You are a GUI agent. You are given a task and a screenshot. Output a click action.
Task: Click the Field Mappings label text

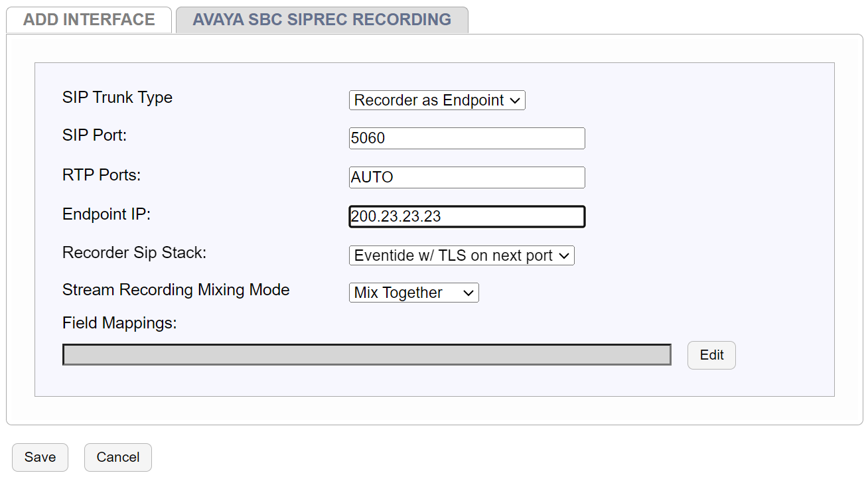(x=119, y=323)
